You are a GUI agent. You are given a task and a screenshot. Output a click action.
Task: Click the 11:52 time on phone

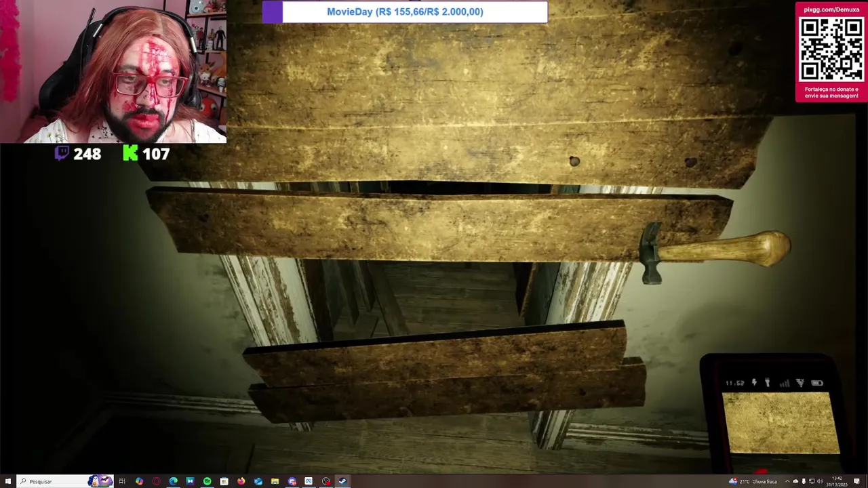[x=734, y=383]
